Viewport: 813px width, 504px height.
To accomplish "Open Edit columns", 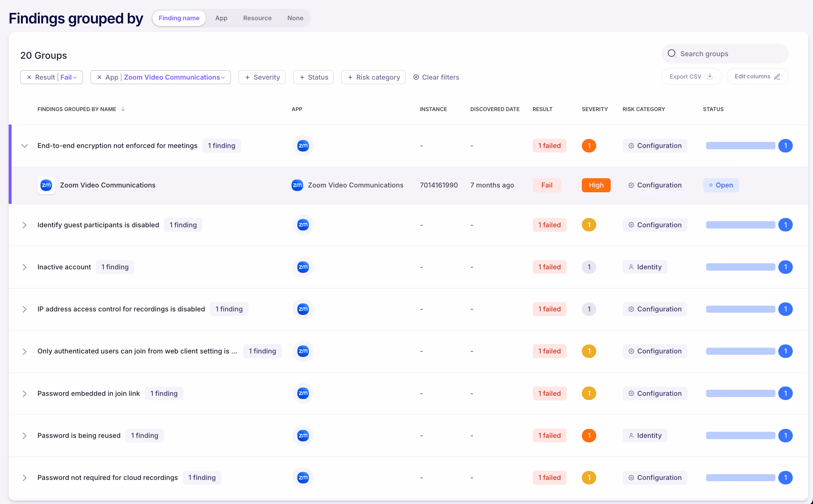I will [x=758, y=76].
